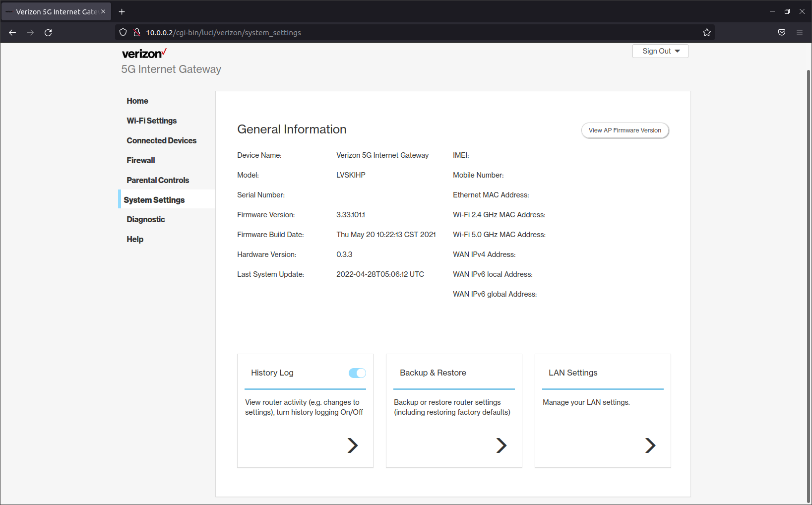Open Connected Devices page
812x505 pixels.
click(162, 140)
